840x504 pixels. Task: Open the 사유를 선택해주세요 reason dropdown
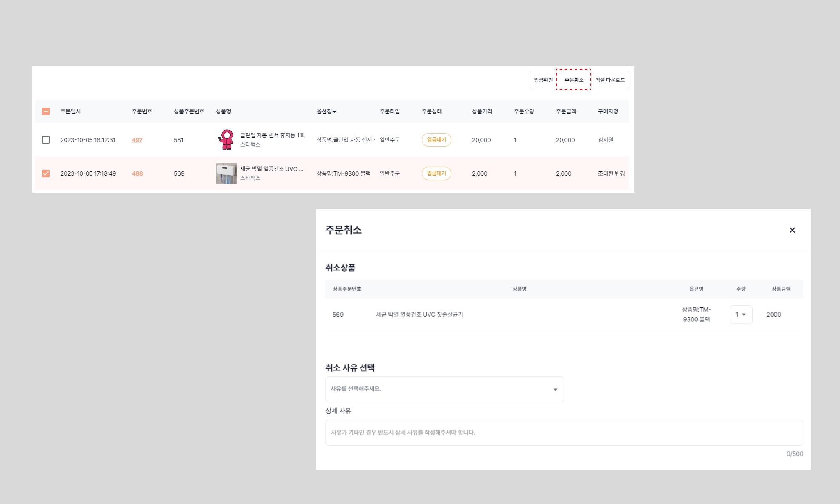[x=444, y=389]
